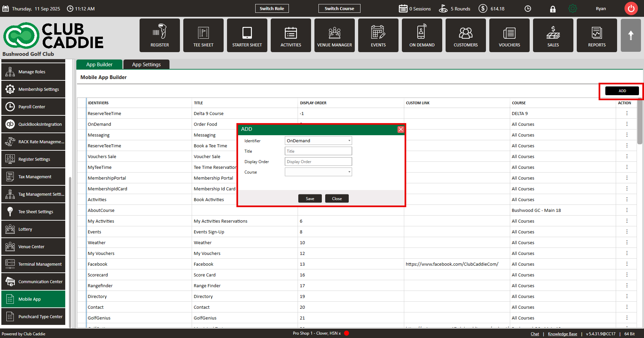Click the Switch Course button
Viewport: 644px width, 338px height.
click(x=339, y=8)
